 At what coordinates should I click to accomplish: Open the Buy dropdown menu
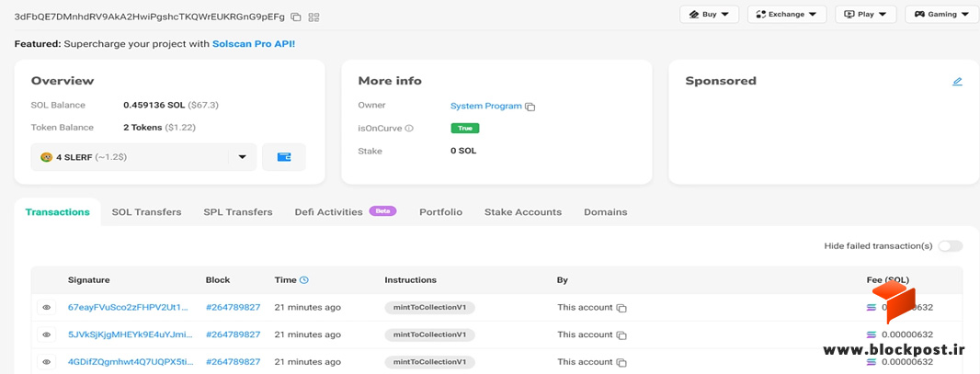[710, 15]
